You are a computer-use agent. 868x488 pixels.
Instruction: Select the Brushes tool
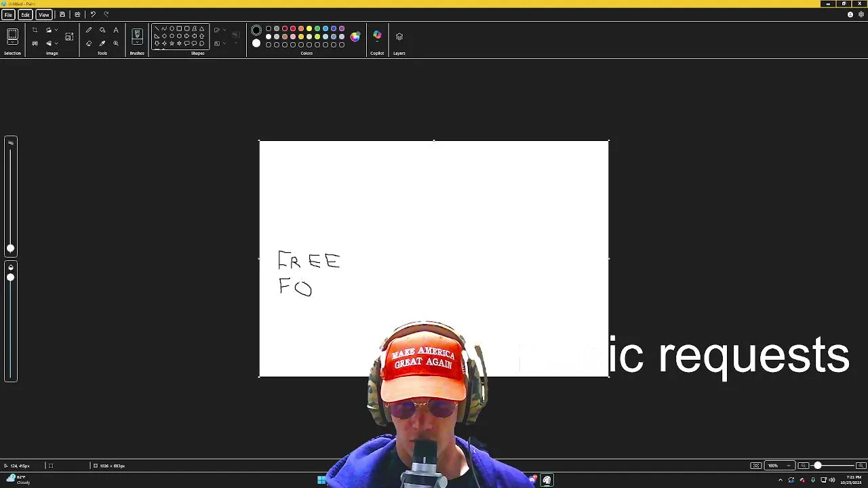137,34
